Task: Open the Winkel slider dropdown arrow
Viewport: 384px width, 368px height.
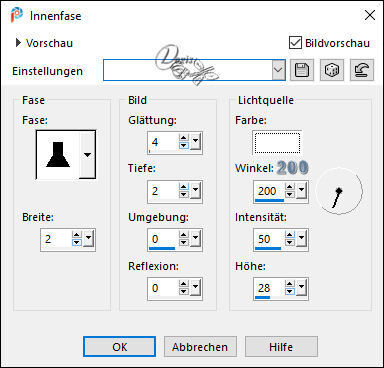Action: (301, 190)
